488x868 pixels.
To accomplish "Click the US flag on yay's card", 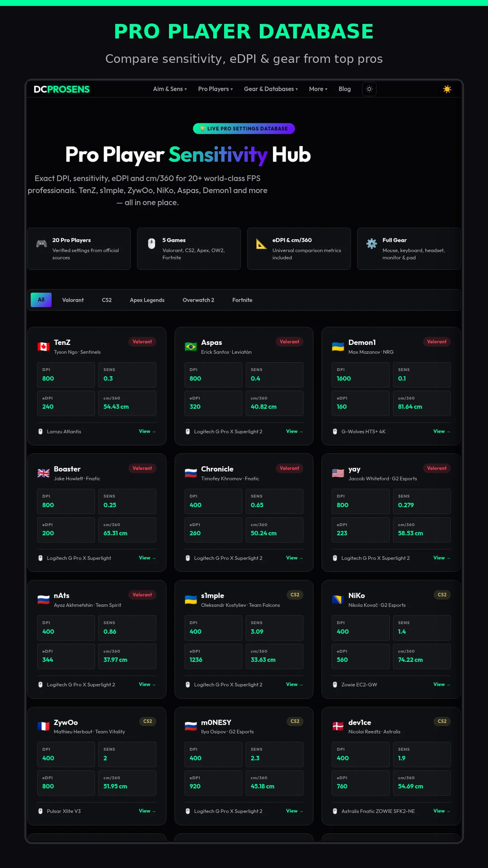I will pos(338,473).
